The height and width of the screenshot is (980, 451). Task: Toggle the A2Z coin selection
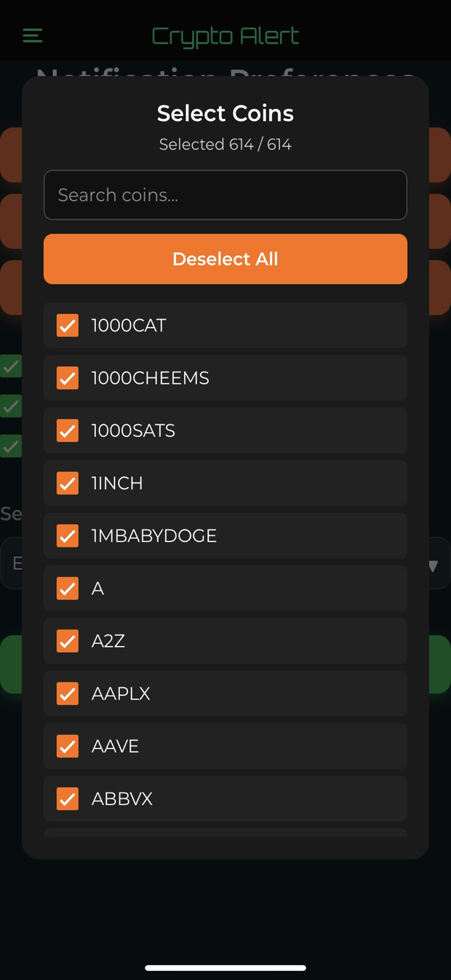[67, 641]
